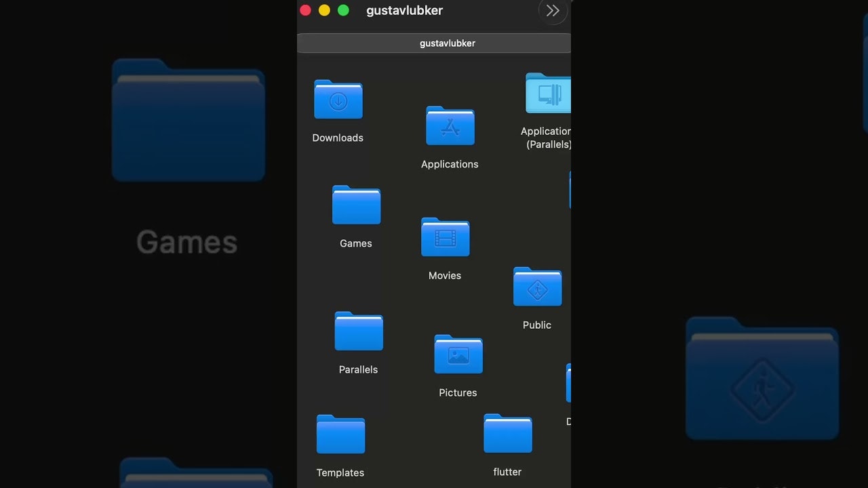Click the Parallels label text
The image size is (868, 488).
click(358, 369)
